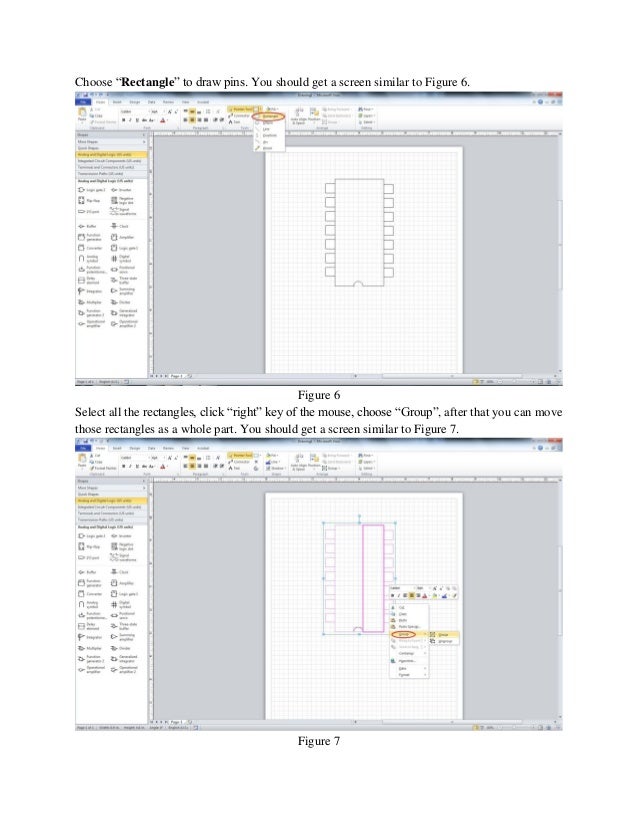The width and height of the screenshot is (638, 826).
Task: Select Pointer Tool in Figure 6 ribbon
Action: pos(241,109)
